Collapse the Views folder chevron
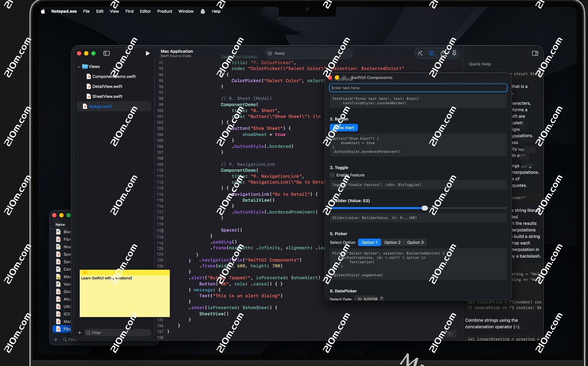Screen dimensions: 588x366 (x=79, y=66)
